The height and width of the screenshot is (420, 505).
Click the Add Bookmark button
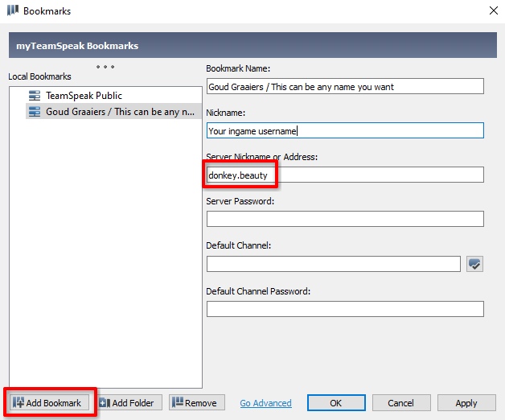tap(49, 402)
